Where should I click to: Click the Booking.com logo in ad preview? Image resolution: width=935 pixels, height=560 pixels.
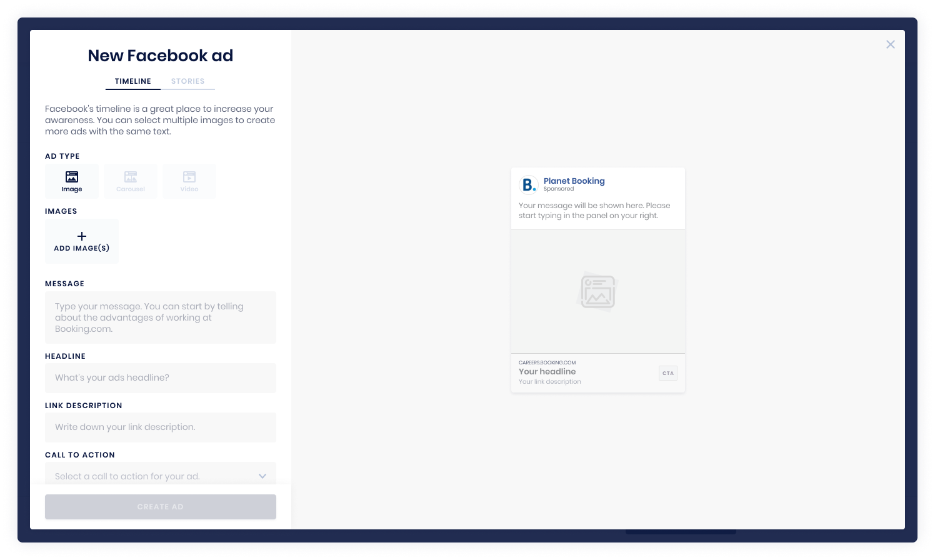pyautogui.click(x=529, y=185)
